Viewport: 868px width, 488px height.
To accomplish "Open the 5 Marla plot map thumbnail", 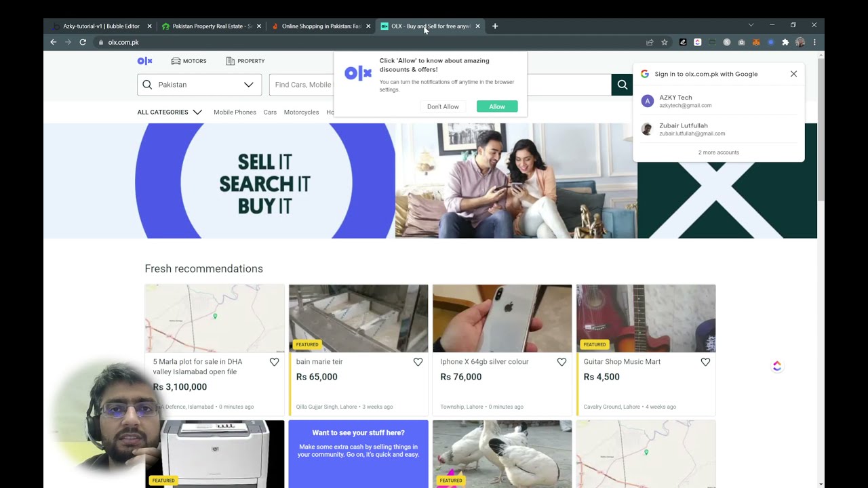I will pyautogui.click(x=214, y=319).
